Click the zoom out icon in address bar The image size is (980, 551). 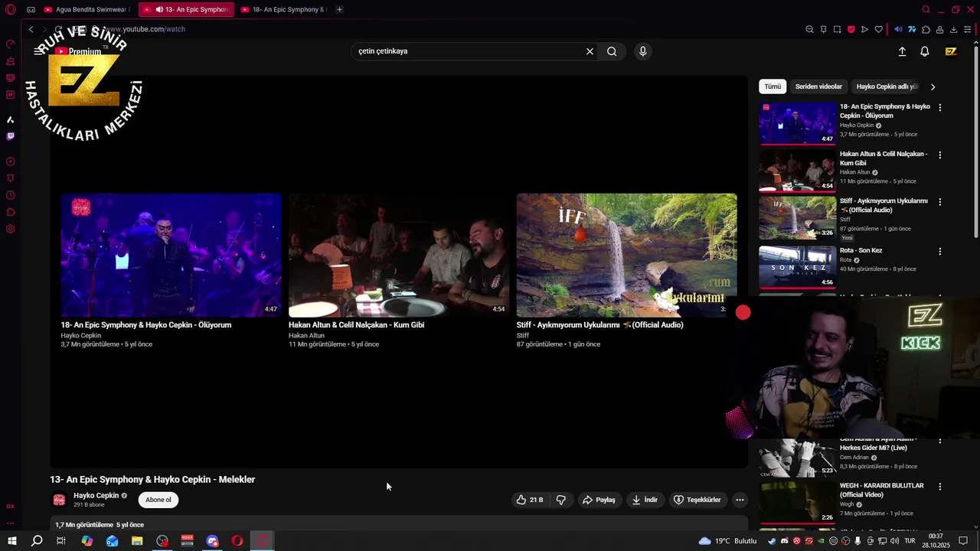click(x=809, y=29)
